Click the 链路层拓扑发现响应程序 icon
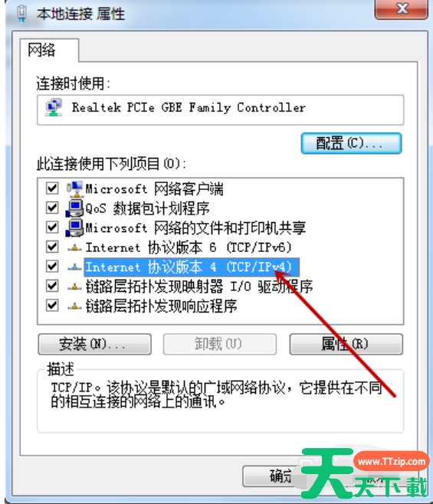Image resolution: width=433 pixels, height=504 pixels. [x=74, y=306]
